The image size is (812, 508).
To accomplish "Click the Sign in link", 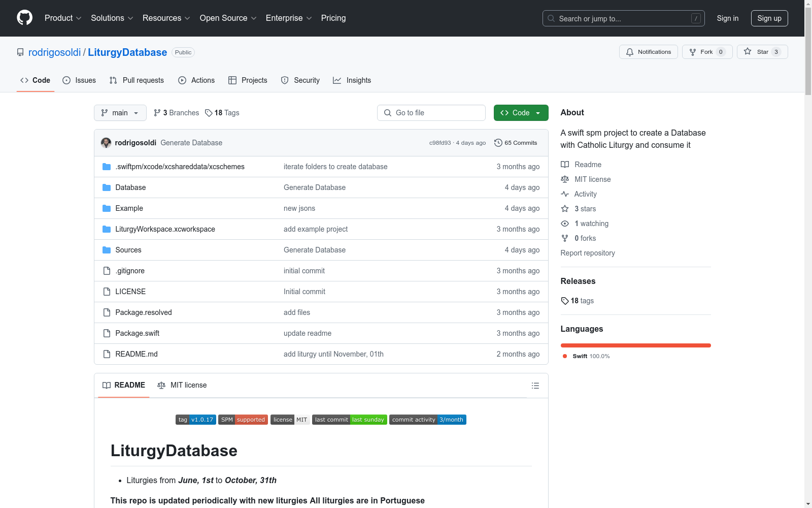I will coord(728,18).
